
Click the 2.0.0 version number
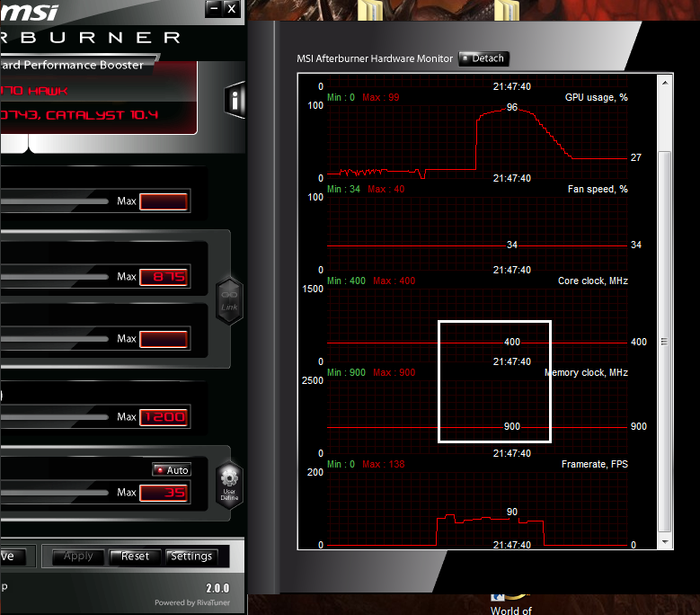coord(217,588)
